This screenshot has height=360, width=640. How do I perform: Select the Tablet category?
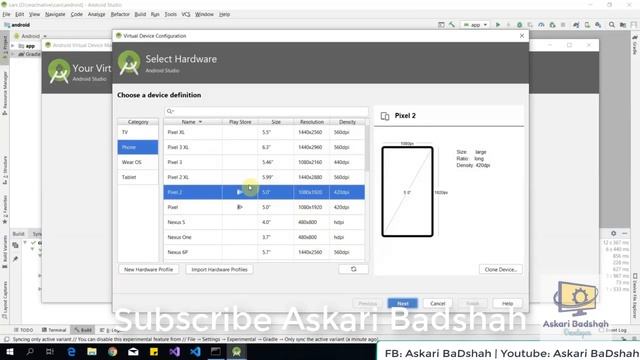(x=138, y=177)
